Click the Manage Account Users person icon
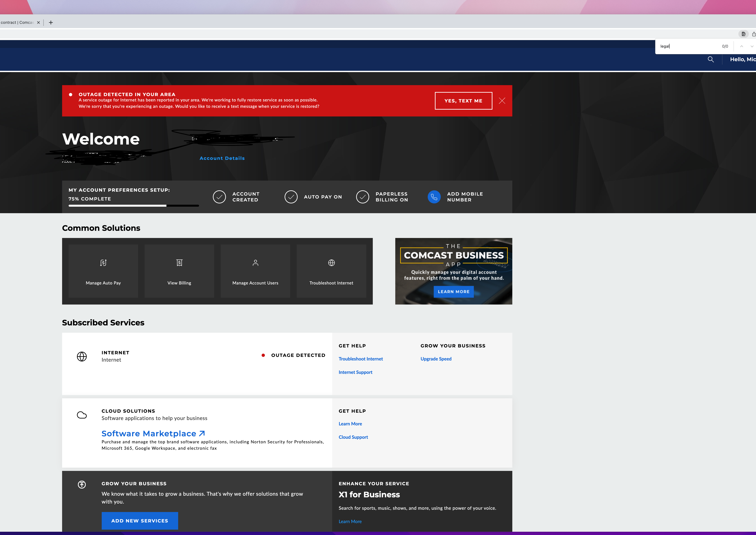This screenshot has width=756, height=535. 255,263
